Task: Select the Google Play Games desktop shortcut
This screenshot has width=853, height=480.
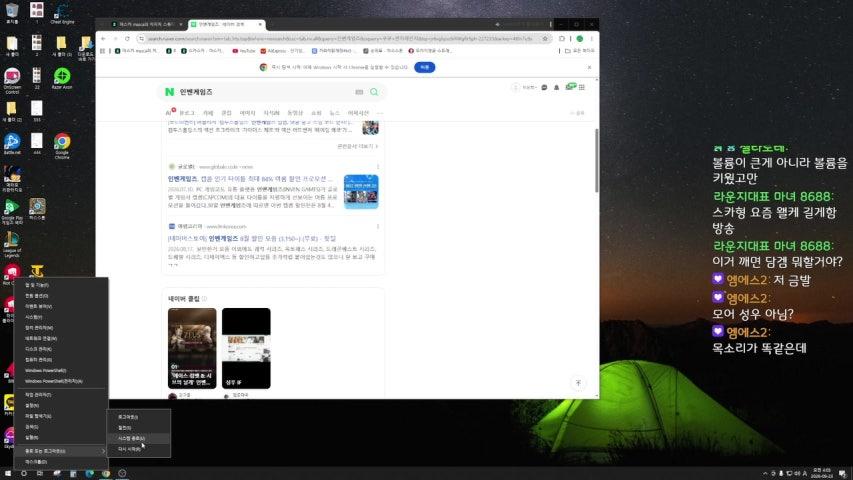Action: (12, 212)
